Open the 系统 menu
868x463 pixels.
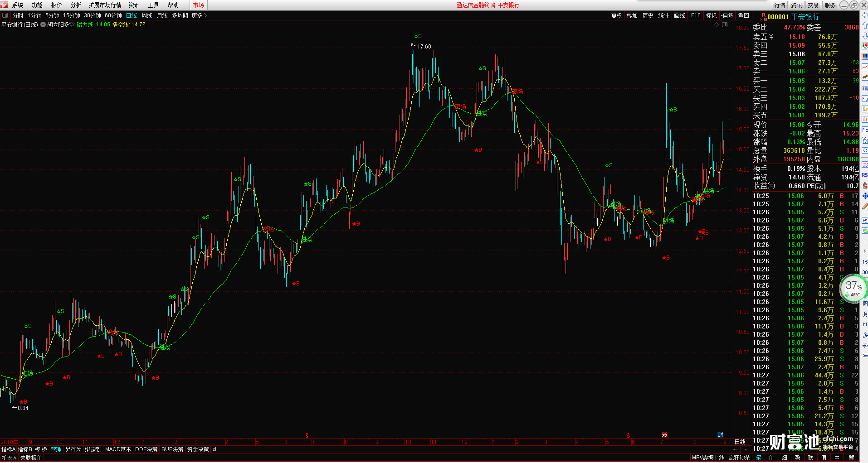pyautogui.click(x=18, y=5)
